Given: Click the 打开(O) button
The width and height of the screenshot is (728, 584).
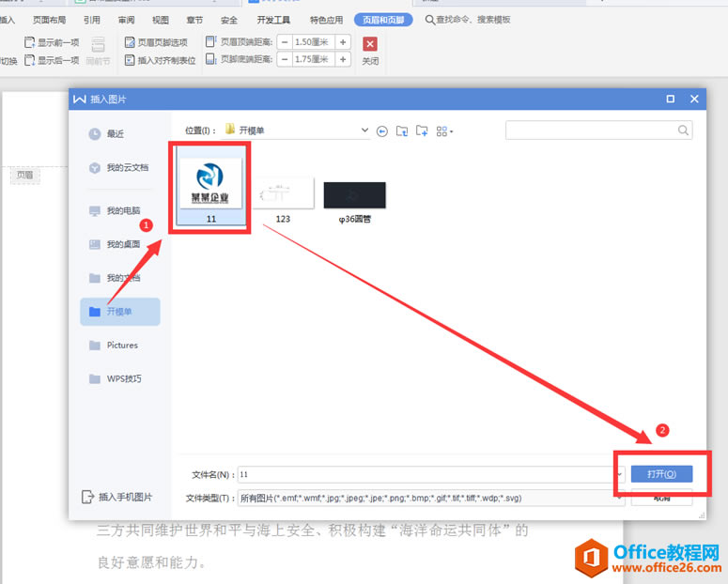Looking at the screenshot, I should coord(661,474).
